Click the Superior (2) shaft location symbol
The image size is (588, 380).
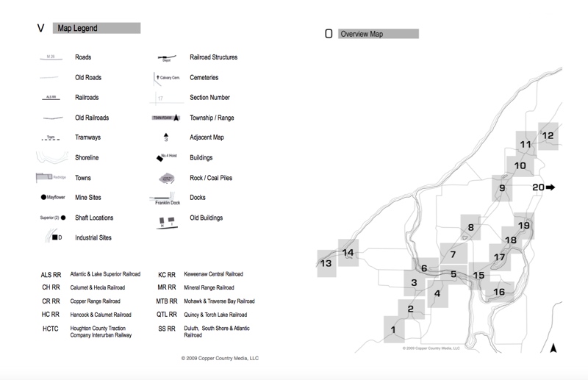(x=63, y=218)
